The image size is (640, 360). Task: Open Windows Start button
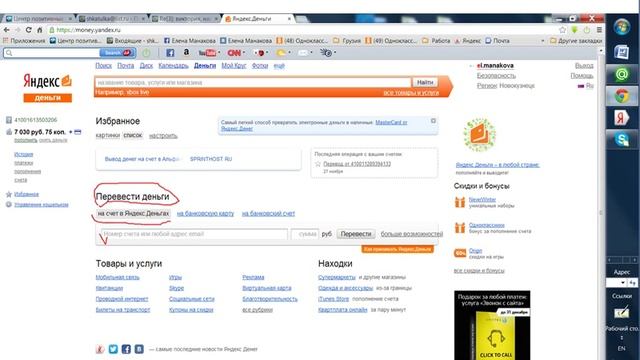click(622, 27)
